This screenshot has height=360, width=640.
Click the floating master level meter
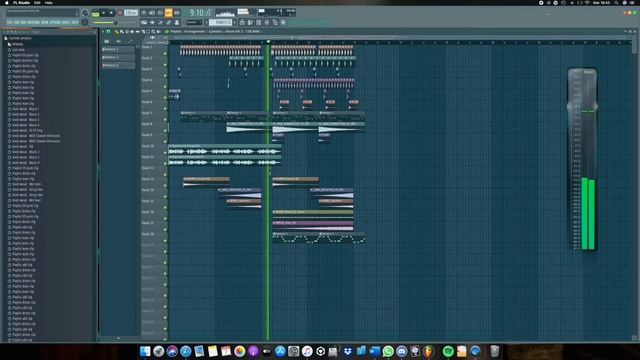pos(582,159)
